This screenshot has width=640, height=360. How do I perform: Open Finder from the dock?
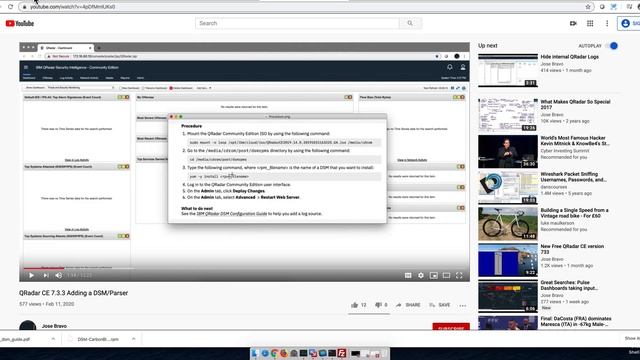tap(255, 353)
